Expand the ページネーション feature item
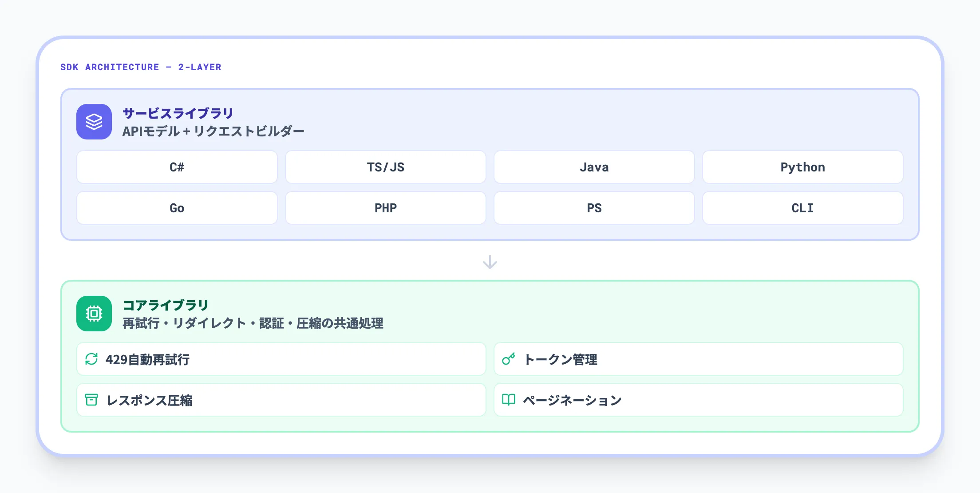Viewport: 980px width, 493px height. pos(699,400)
